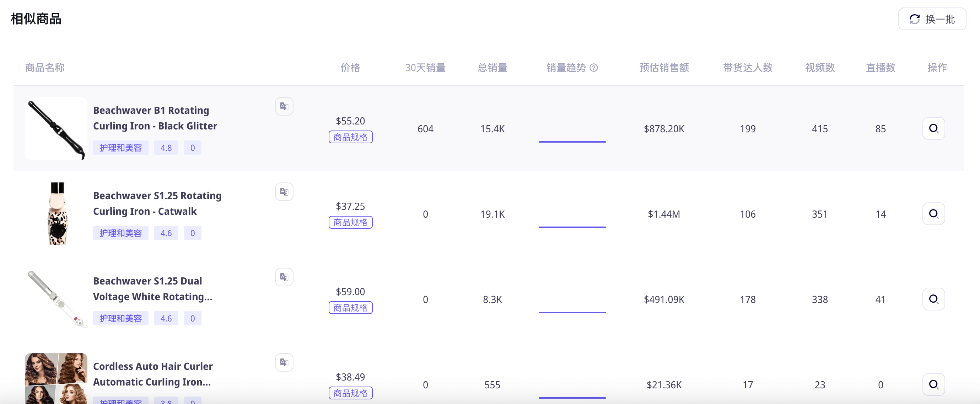The width and height of the screenshot is (980, 404).
Task: Click translate icon for Cordless Auto Hair Curler
Action: coord(284,362)
